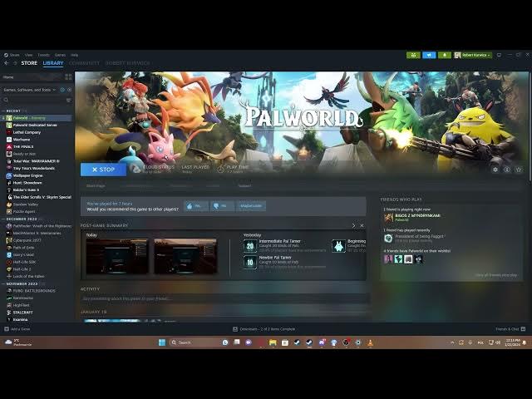The height and width of the screenshot is (399, 532).
Task: Click the library Home button
Action: 32,77
